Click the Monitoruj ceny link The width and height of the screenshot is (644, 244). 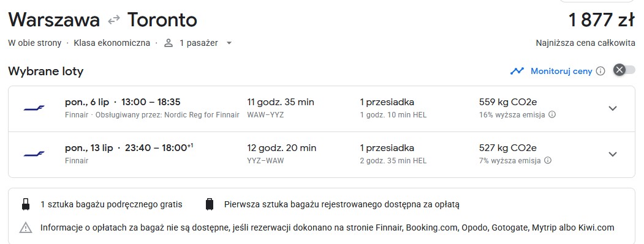coord(561,72)
